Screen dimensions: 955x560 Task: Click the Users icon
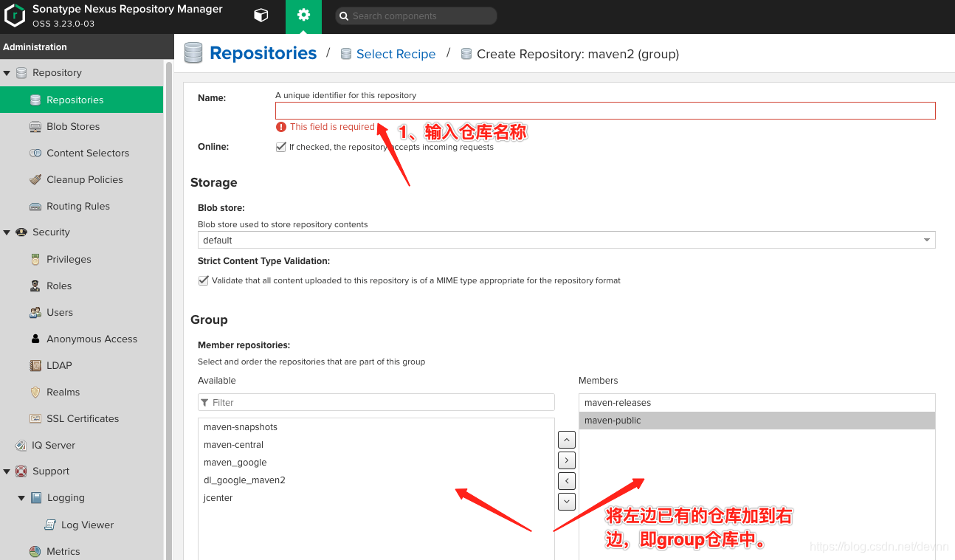(x=35, y=313)
